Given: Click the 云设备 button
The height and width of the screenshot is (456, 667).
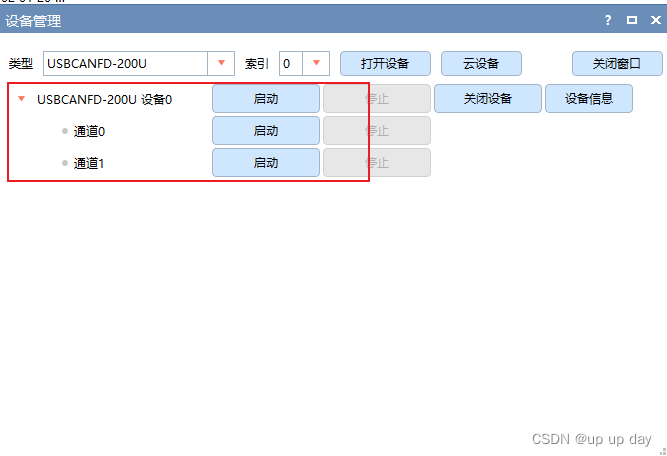Looking at the screenshot, I should click(x=481, y=63).
